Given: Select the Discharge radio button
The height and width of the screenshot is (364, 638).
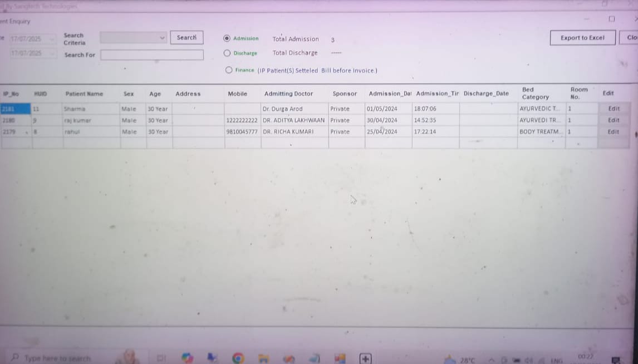Looking at the screenshot, I should [x=227, y=53].
